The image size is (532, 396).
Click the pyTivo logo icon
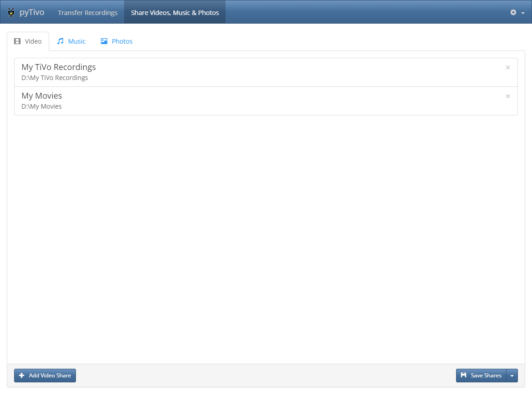11,12
